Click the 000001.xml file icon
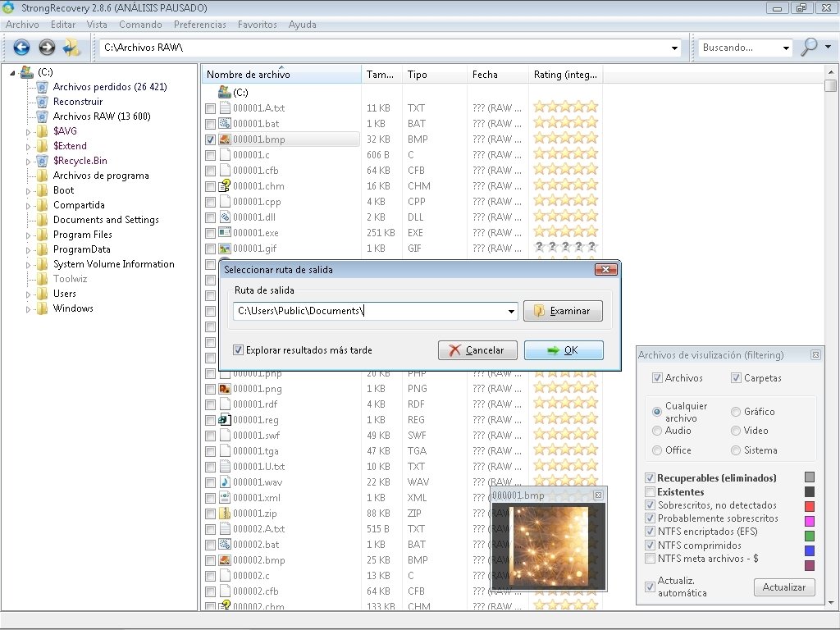The image size is (840, 630). click(x=225, y=498)
